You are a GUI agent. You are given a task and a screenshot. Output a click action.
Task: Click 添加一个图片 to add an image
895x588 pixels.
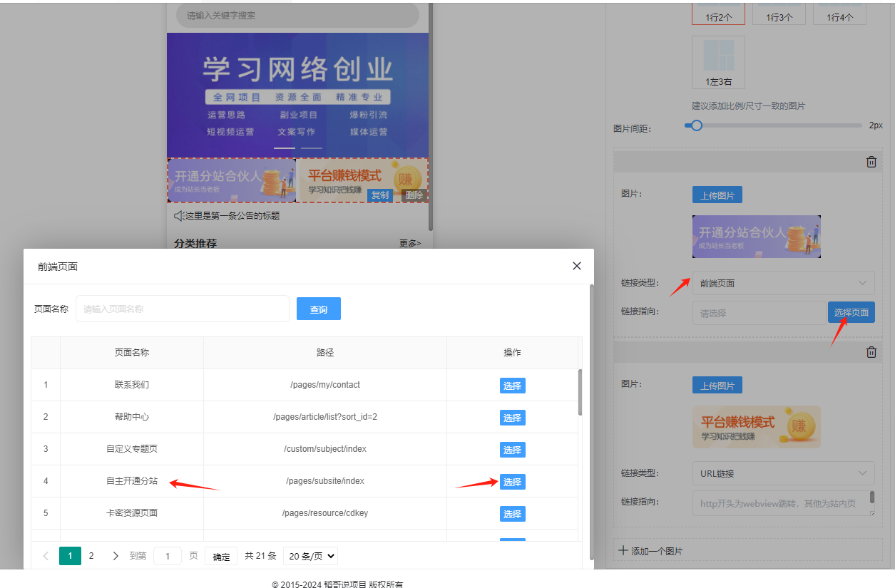click(x=650, y=551)
